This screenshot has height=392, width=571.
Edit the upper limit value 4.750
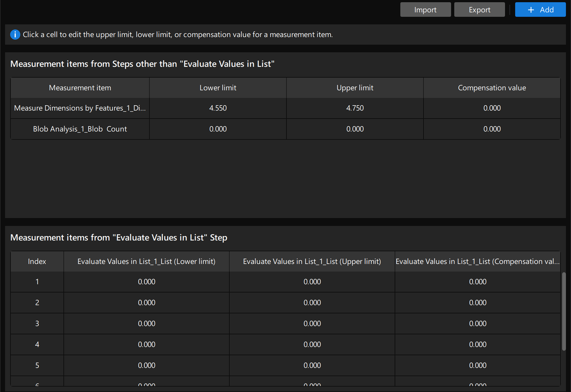point(355,108)
